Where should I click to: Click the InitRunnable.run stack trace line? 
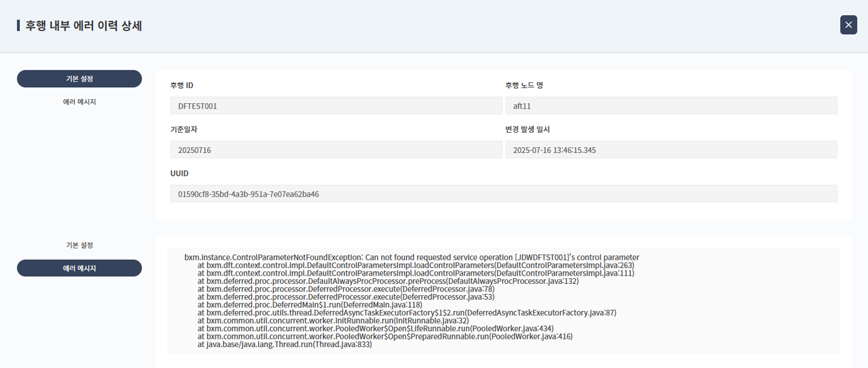pos(333,321)
